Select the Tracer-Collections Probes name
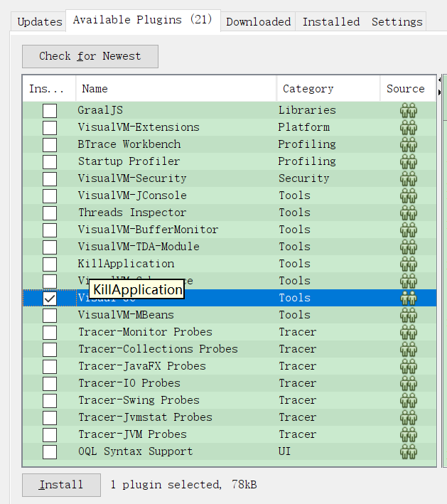 click(158, 349)
